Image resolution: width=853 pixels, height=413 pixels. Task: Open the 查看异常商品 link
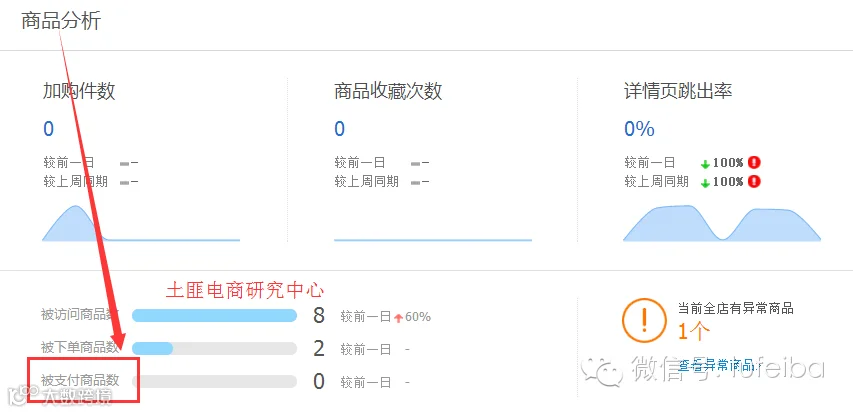717,365
